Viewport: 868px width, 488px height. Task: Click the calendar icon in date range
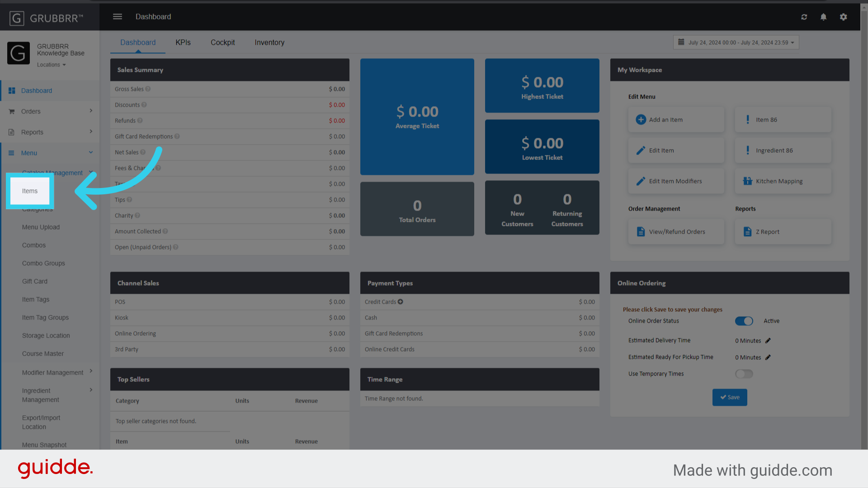coord(681,42)
